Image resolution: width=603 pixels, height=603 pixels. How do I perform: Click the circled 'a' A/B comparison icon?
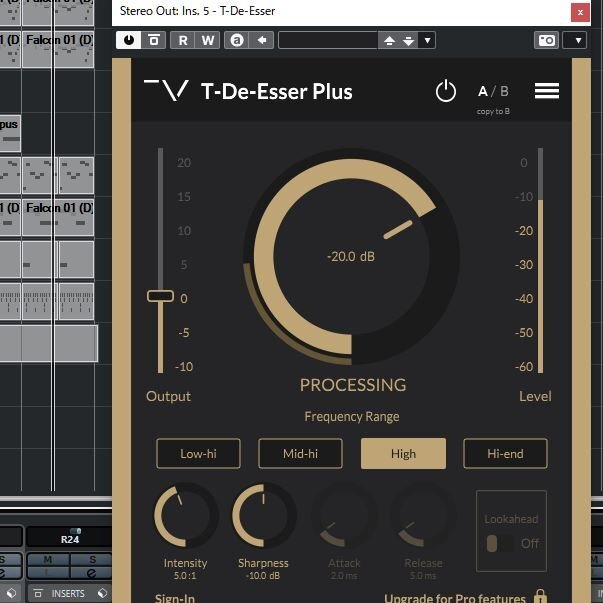[x=237, y=40]
